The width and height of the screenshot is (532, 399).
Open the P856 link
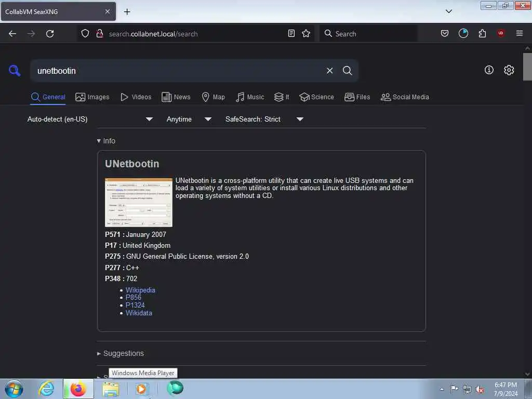coord(134,298)
